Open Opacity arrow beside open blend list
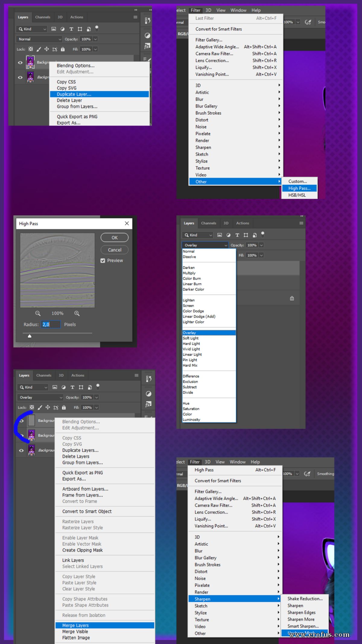This screenshot has height=644, width=362. pyautogui.click(x=261, y=245)
